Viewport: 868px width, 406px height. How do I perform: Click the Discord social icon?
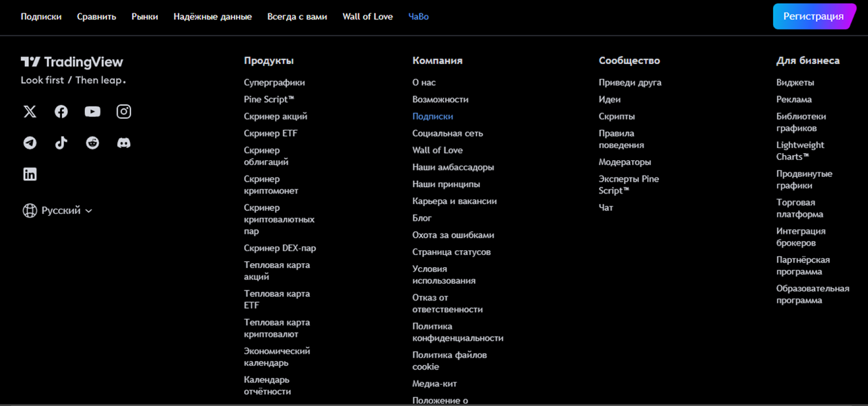124,143
